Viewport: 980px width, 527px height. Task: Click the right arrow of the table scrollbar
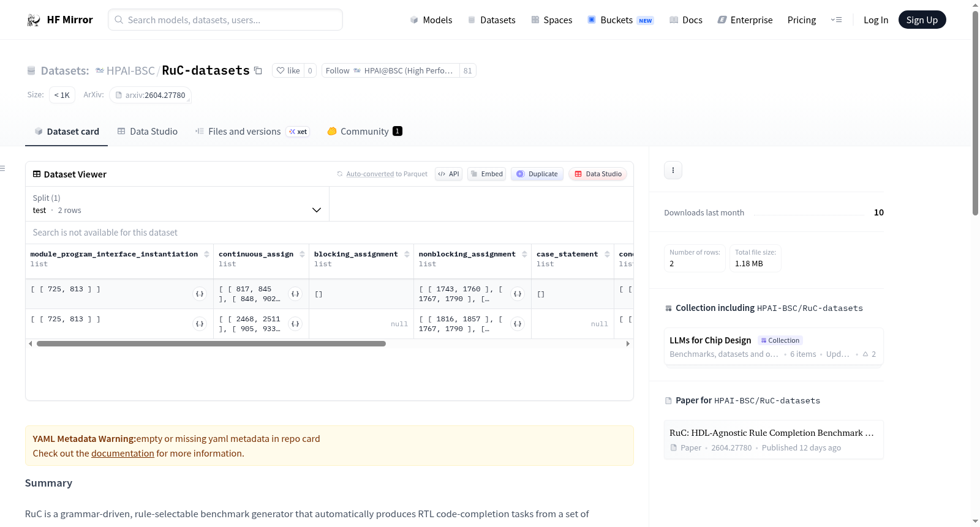pyautogui.click(x=628, y=344)
